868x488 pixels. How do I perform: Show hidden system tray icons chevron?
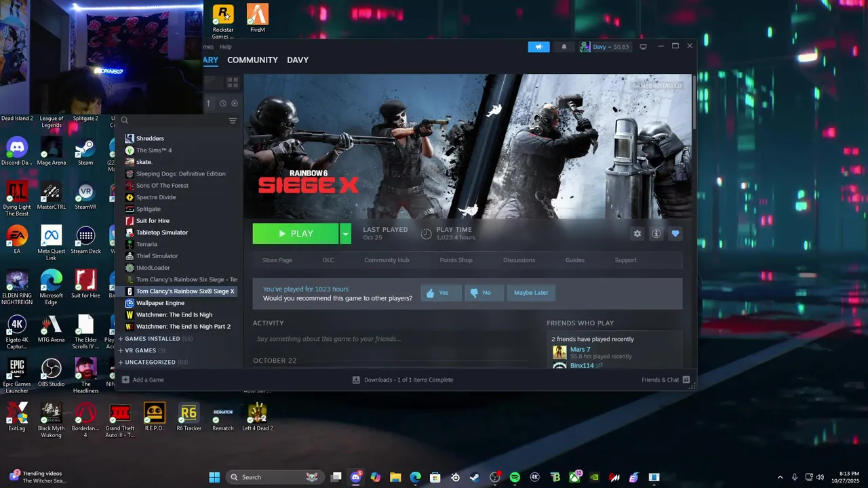780,477
